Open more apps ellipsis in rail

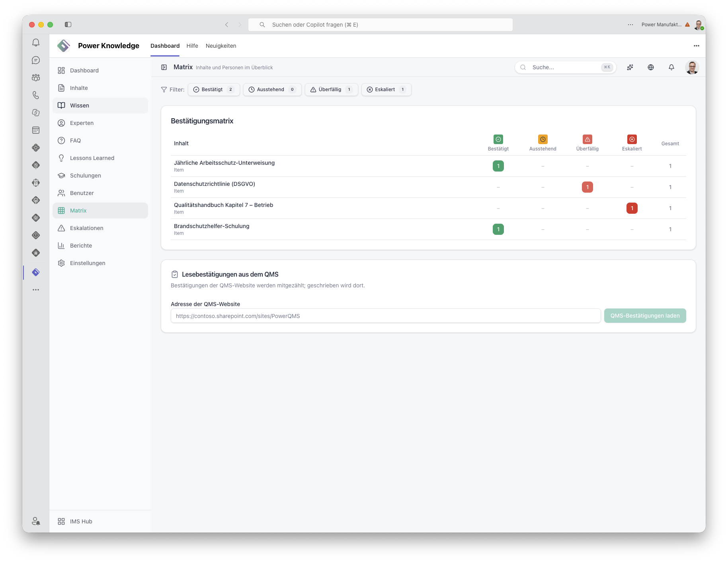(x=36, y=290)
